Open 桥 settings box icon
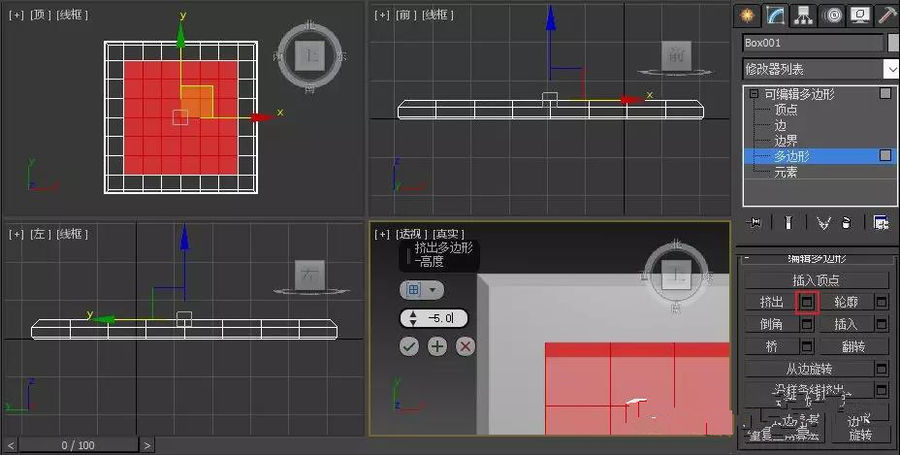 [807, 347]
